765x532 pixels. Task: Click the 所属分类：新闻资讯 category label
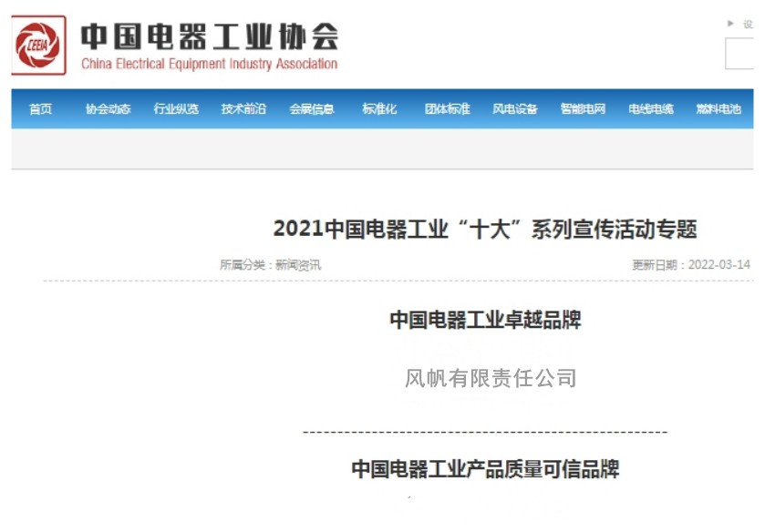(270, 265)
